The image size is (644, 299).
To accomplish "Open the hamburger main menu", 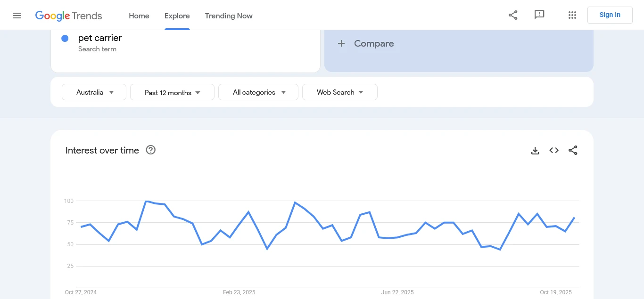I will [17, 16].
